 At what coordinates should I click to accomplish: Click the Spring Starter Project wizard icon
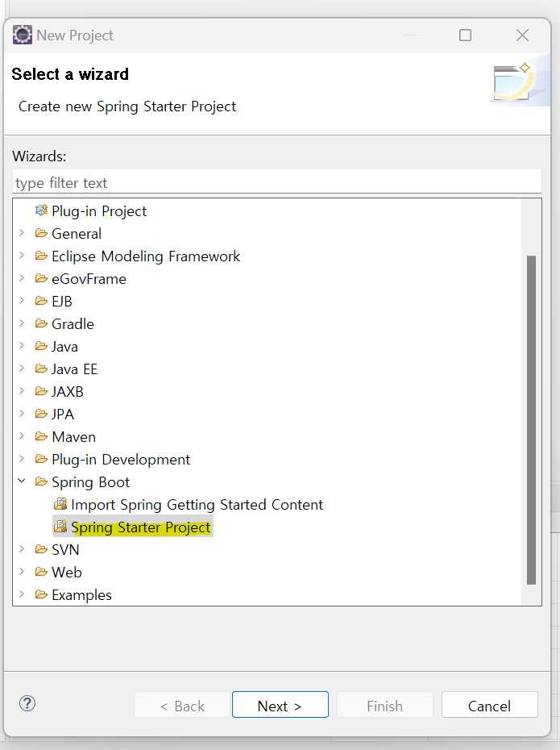pyautogui.click(x=60, y=526)
